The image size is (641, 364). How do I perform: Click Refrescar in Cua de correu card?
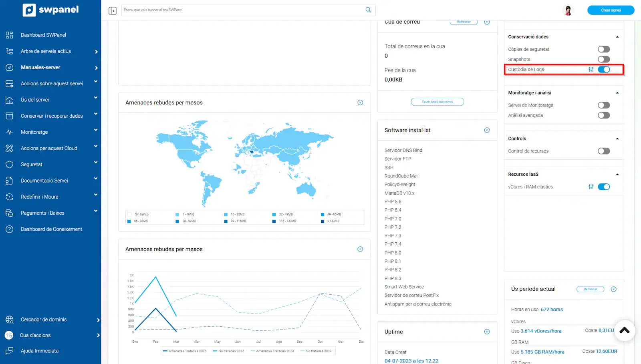(464, 22)
